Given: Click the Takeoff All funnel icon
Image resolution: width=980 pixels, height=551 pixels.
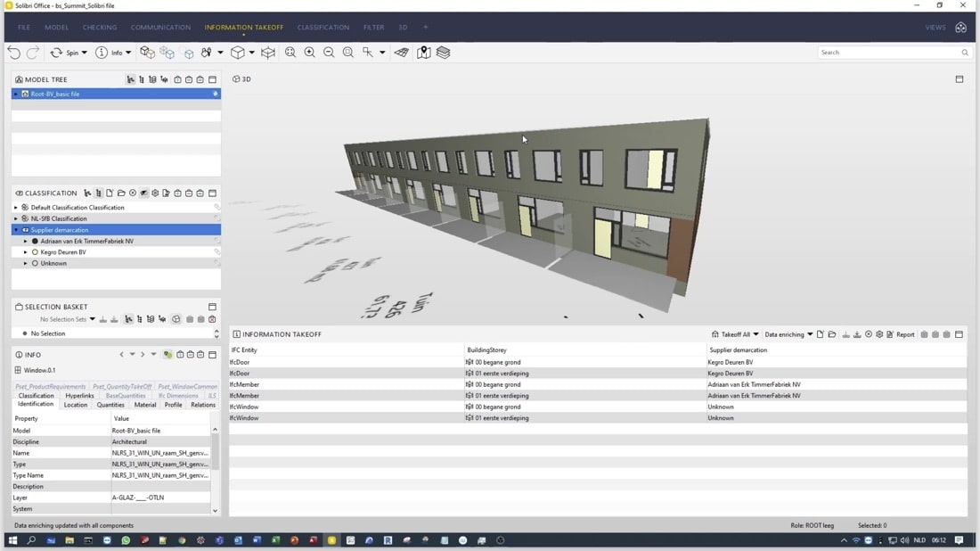Looking at the screenshot, I should [714, 334].
